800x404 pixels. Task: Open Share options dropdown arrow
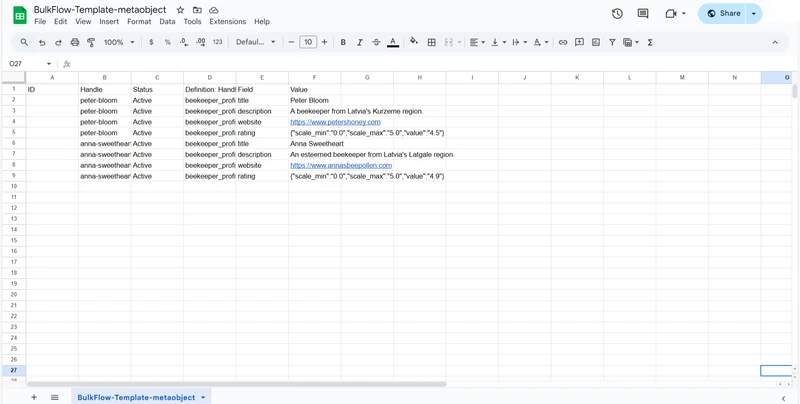click(754, 14)
